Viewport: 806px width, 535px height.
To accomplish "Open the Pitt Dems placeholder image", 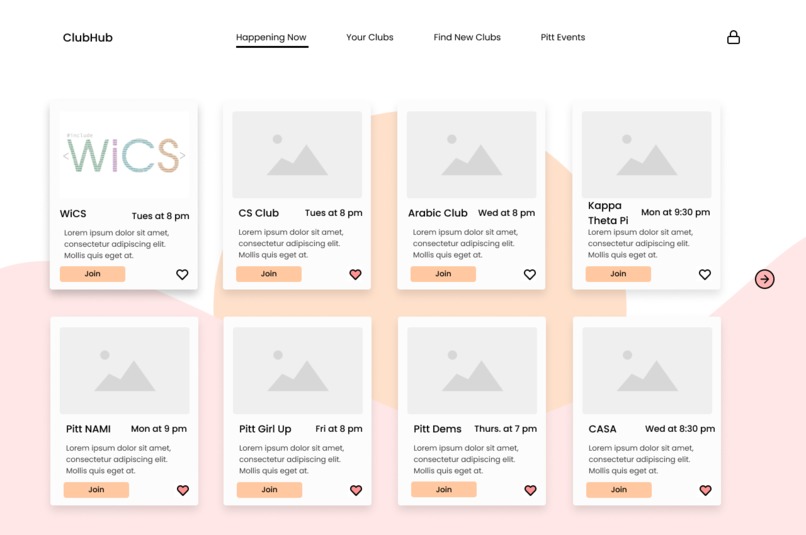I will pos(472,371).
